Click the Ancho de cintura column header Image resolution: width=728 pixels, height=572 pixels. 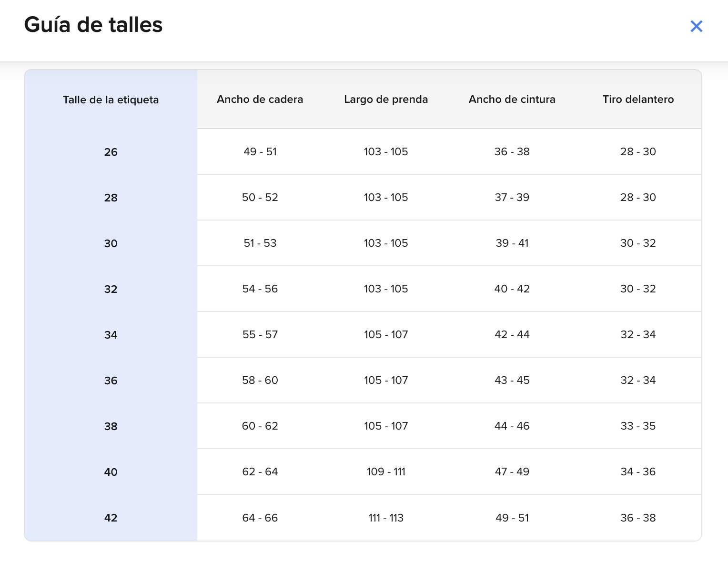click(x=512, y=100)
